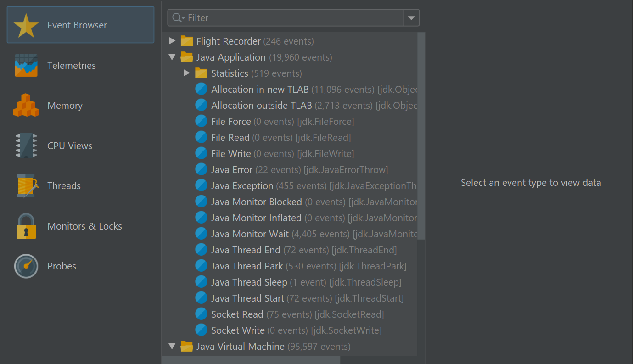Switch to the Telemetries section
Viewport: 633px width, 364px height.
(x=80, y=65)
